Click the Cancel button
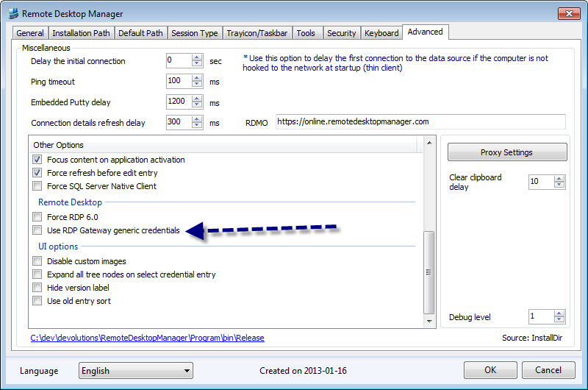This screenshot has height=390, width=588. [x=548, y=370]
